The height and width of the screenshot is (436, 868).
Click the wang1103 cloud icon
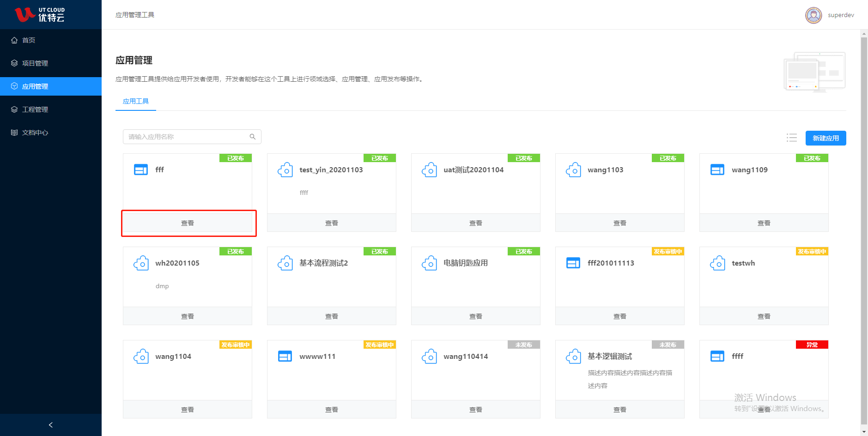tap(573, 170)
